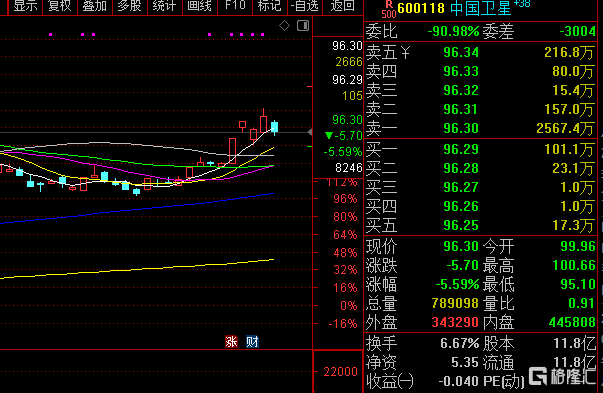Click the R 500 stock tag icon
Image resolution: width=603 pixels, height=393 pixels.
coord(389,9)
